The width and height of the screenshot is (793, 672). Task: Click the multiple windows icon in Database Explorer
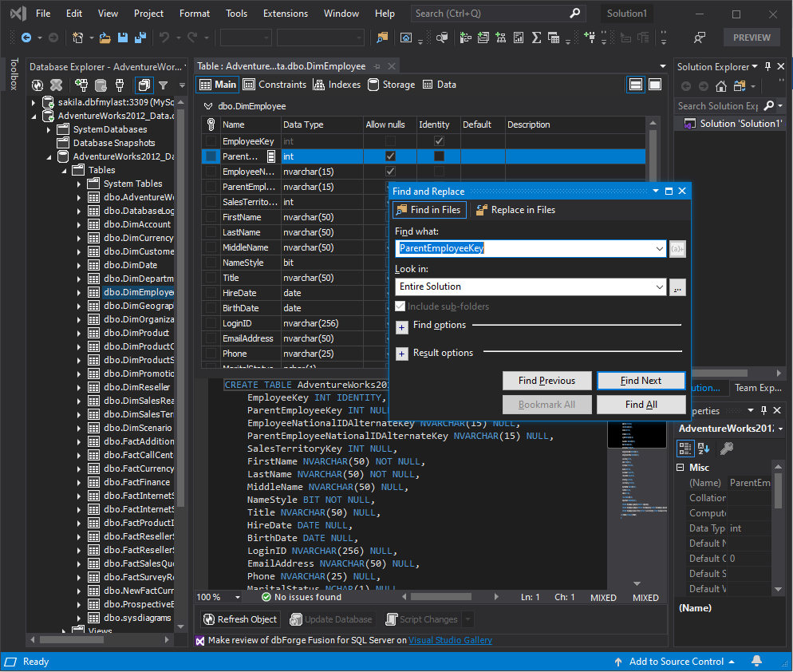coord(144,85)
